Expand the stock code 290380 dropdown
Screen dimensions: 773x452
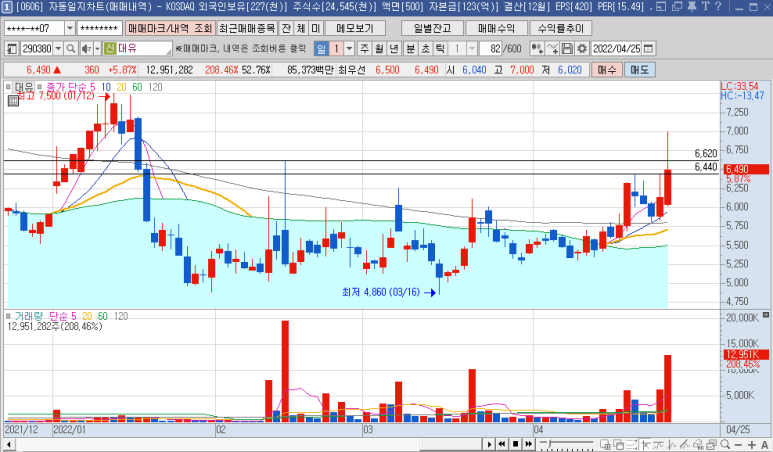(58, 48)
